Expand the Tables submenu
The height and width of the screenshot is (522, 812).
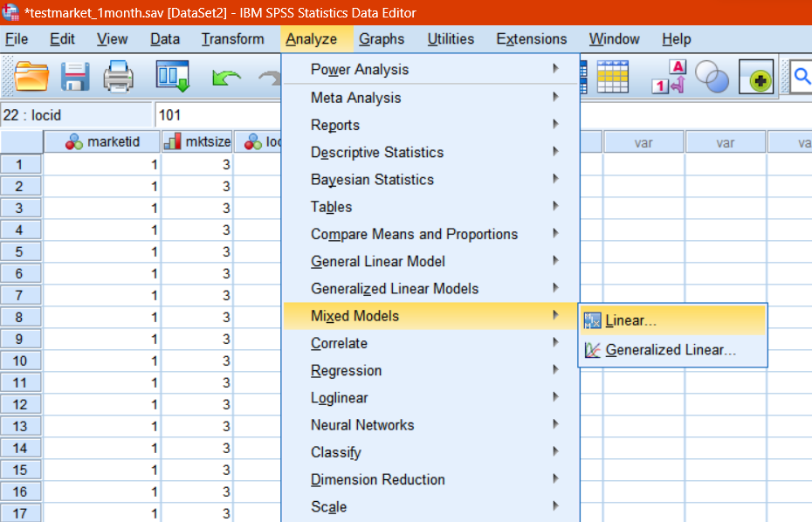(430, 207)
